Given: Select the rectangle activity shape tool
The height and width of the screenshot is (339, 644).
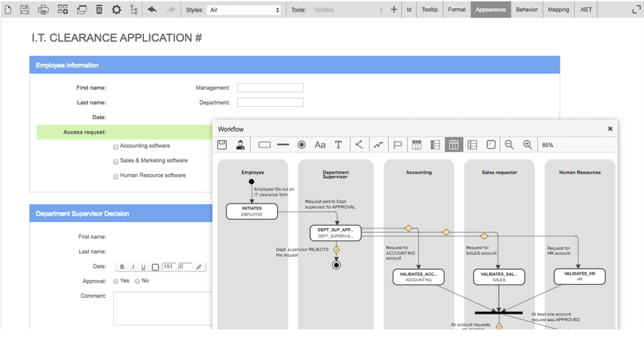Looking at the screenshot, I should 265,145.
